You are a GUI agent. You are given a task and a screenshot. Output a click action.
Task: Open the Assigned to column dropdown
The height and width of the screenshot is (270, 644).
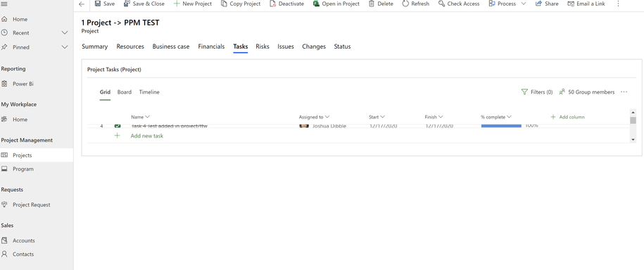(327, 117)
